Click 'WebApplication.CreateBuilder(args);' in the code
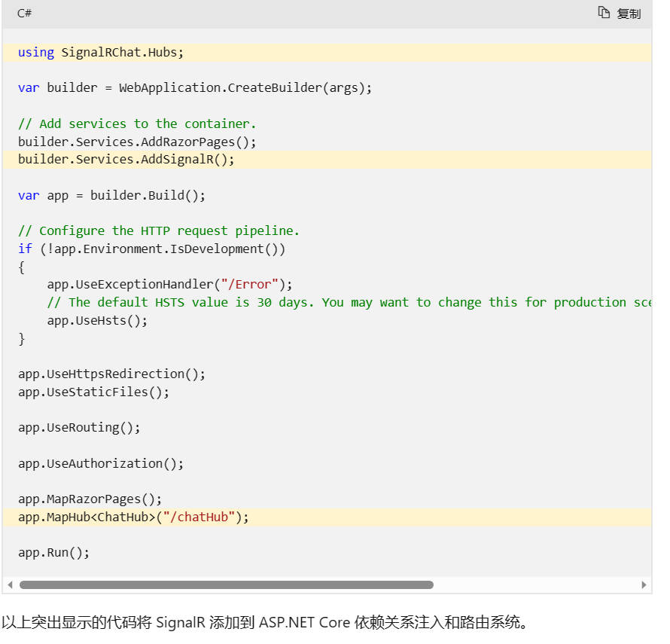The height and width of the screenshot is (644, 670). pos(245,88)
